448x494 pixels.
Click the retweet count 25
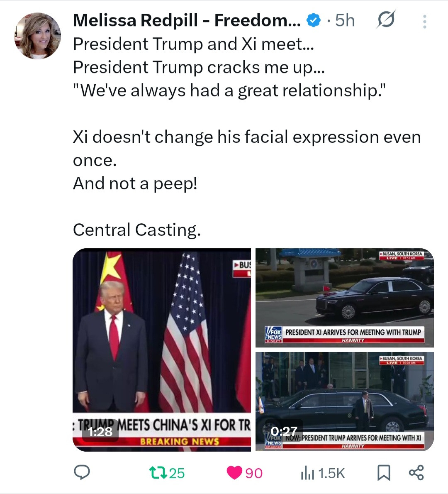pos(177,473)
